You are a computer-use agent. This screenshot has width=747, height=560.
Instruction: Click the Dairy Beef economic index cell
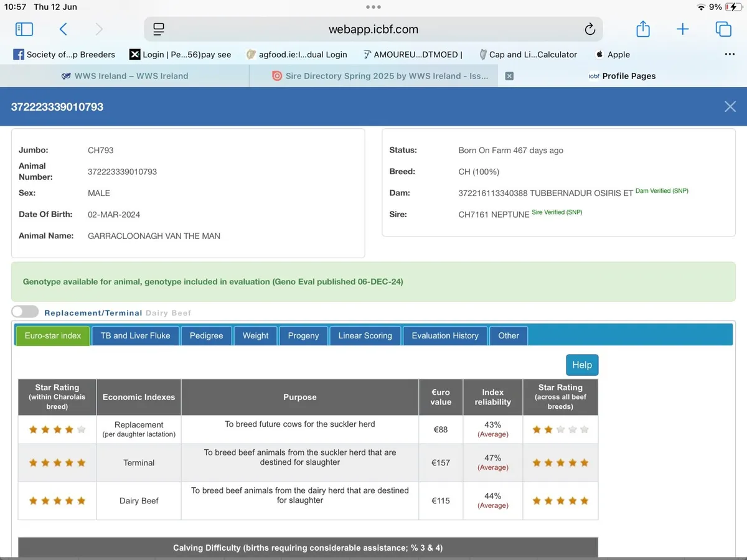(139, 500)
